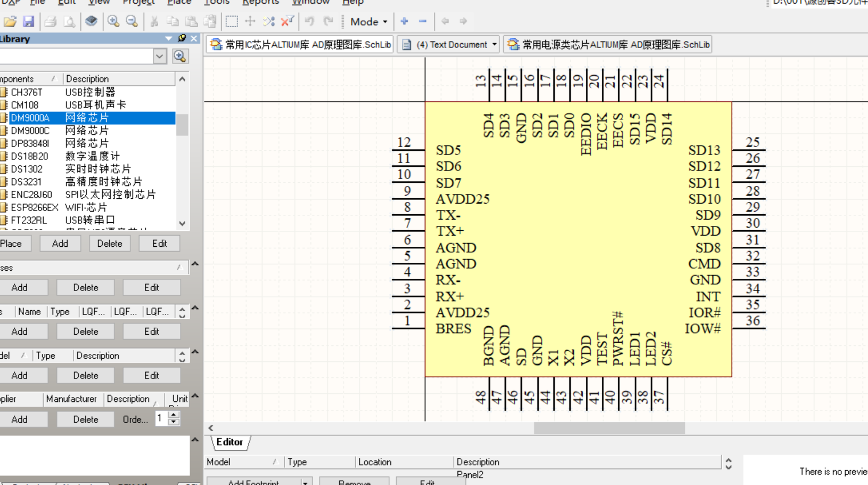This screenshot has height=485, width=868.
Task: Click the Redo arrow icon
Action: click(328, 21)
